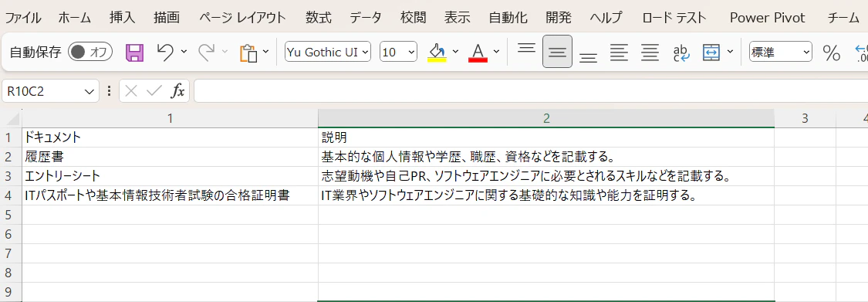Select column 3 header

(x=805, y=118)
